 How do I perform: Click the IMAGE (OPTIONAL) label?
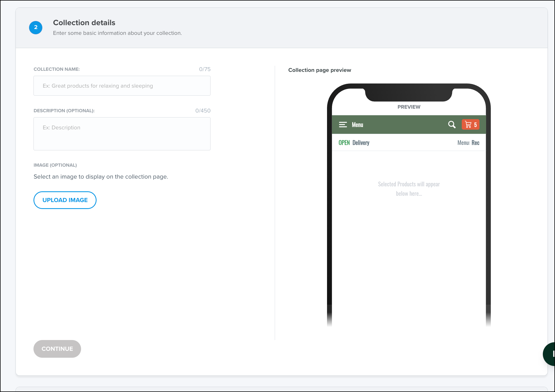(x=55, y=165)
